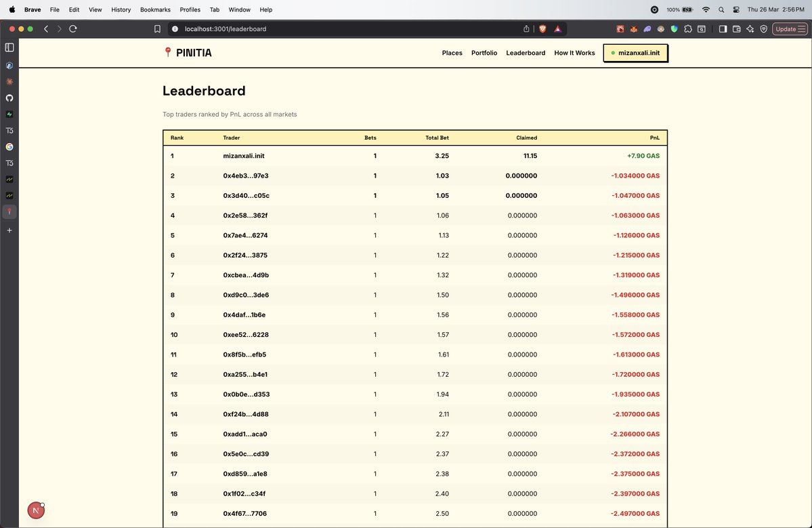Viewport: 812px width, 528px height.
Task: Open the tab search window icon
Action: click(x=701, y=29)
